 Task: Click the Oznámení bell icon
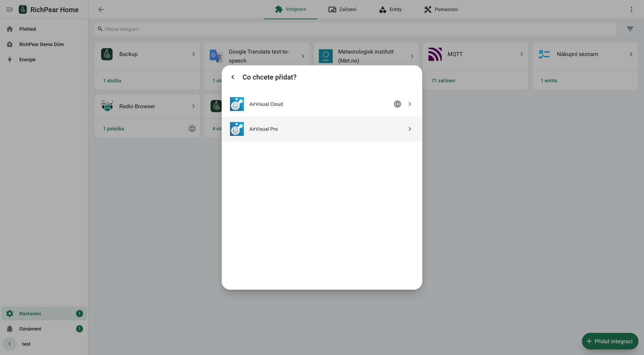(x=10, y=329)
